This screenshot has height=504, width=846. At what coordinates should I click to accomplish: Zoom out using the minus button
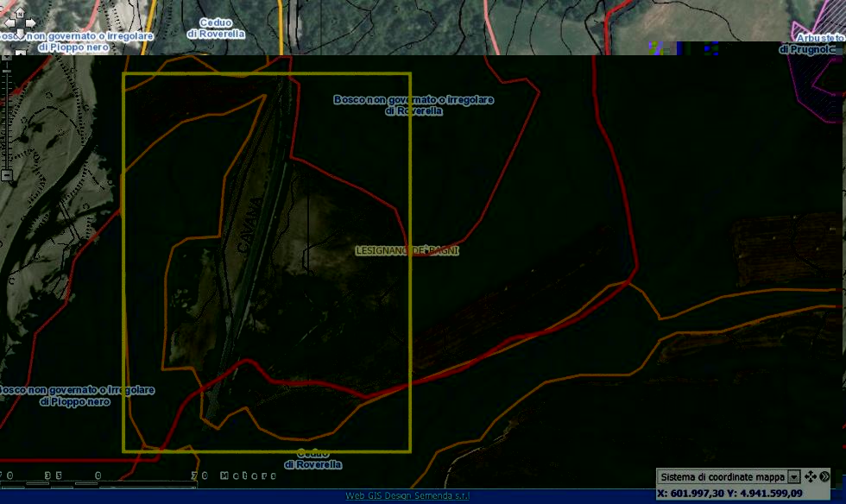pos(7,175)
